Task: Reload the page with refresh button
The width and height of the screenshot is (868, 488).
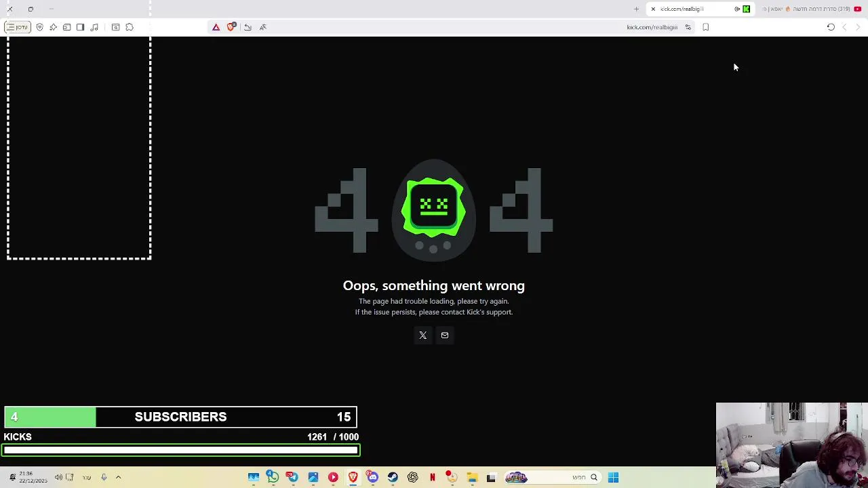Action: [x=831, y=27]
